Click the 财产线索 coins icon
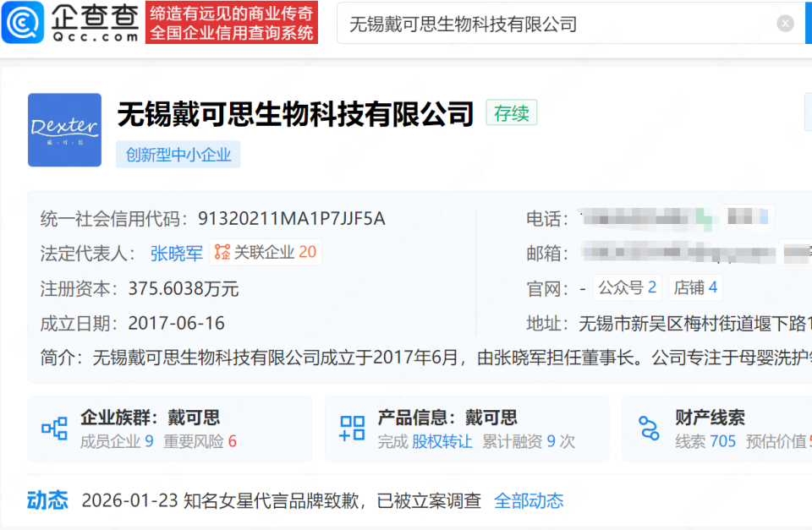812x530 pixels. [647, 428]
